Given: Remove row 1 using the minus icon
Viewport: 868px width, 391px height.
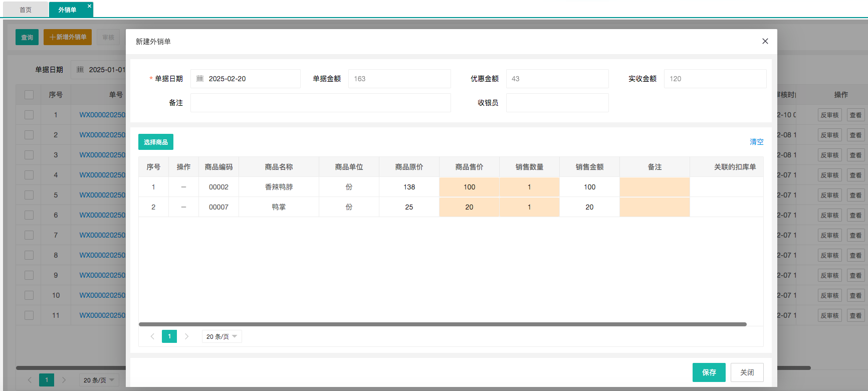Looking at the screenshot, I should pyautogui.click(x=183, y=187).
